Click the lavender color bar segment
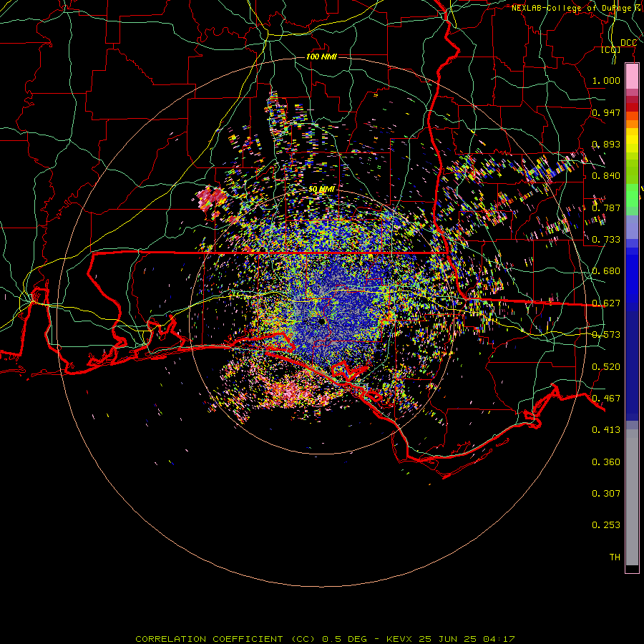644x644 pixels. (x=632, y=227)
